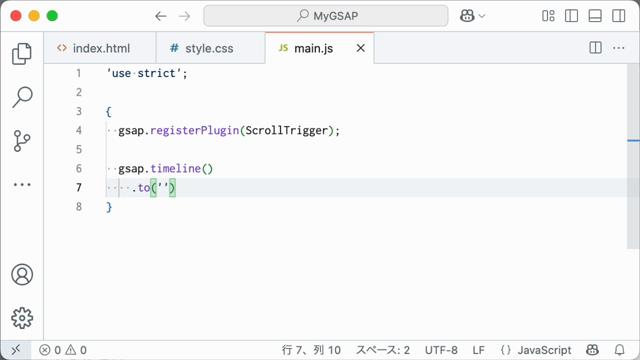The width and height of the screenshot is (640, 360).
Task: Click the Copilot status icon in status bar
Action: [592, 350]
